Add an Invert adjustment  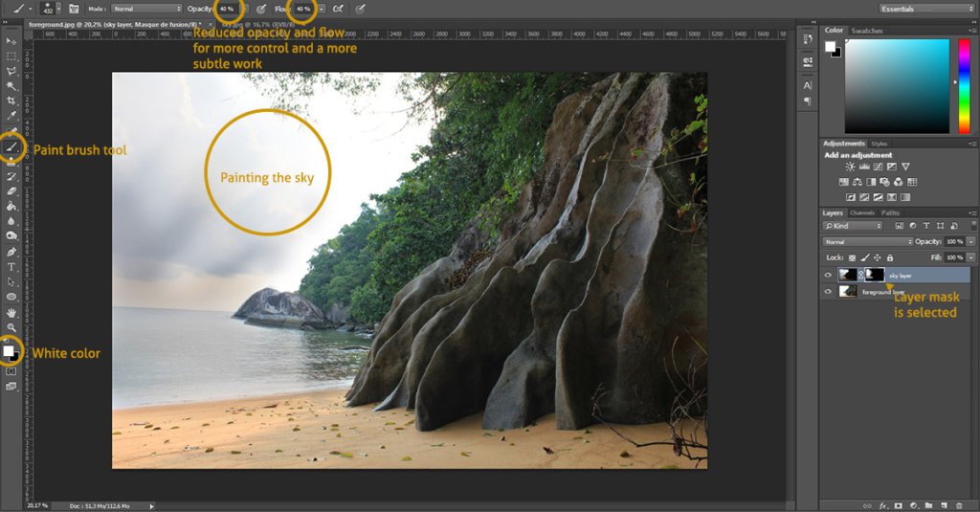pyautogui.click(x=851, y=197)
